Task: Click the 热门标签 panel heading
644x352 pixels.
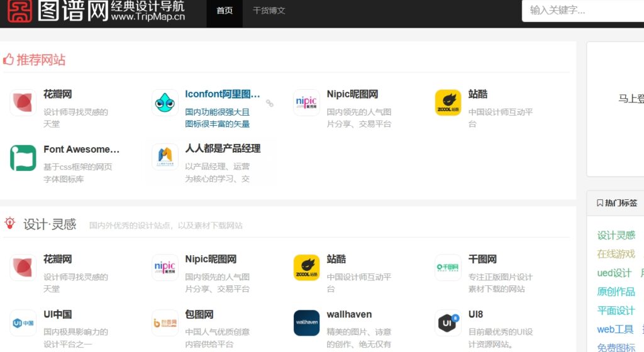Action: click(x=621, y=202)
